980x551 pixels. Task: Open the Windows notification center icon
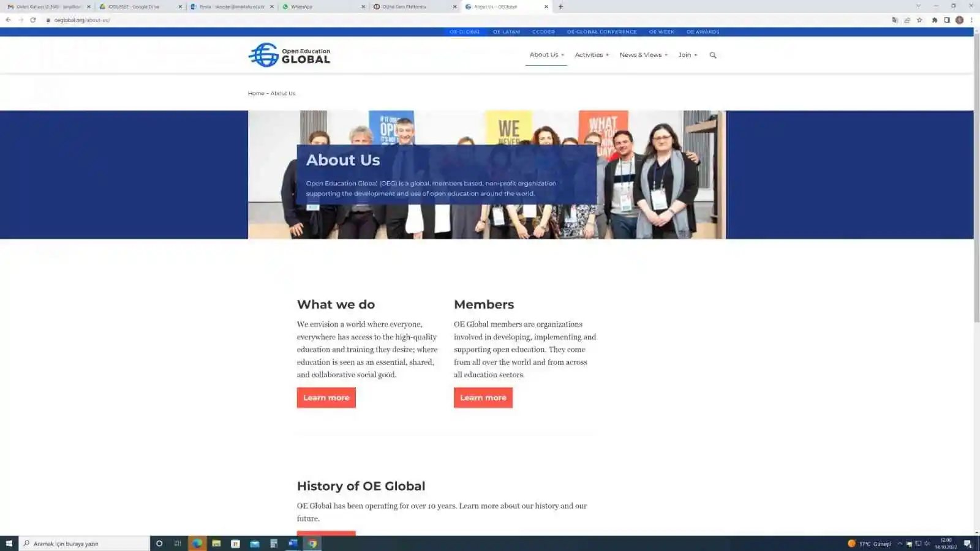pyautogui.click(x=968, y=544)
